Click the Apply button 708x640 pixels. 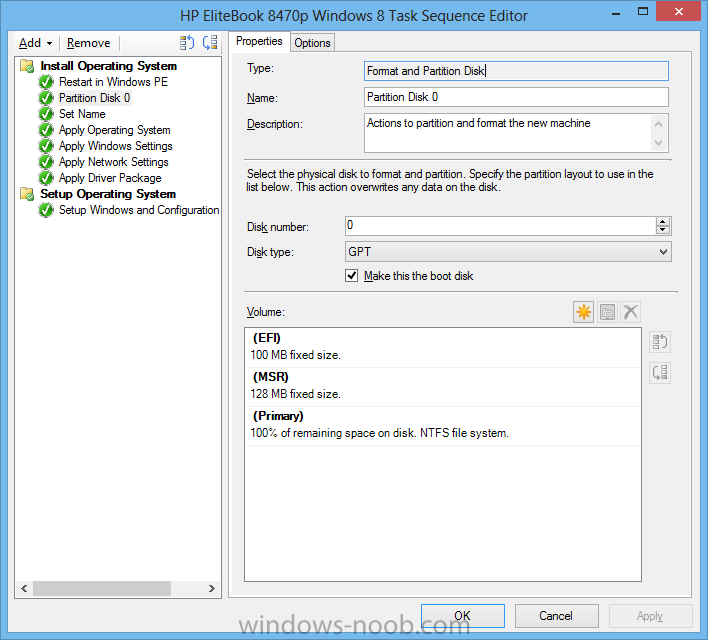pyautogui.click(x=650, y=616)
